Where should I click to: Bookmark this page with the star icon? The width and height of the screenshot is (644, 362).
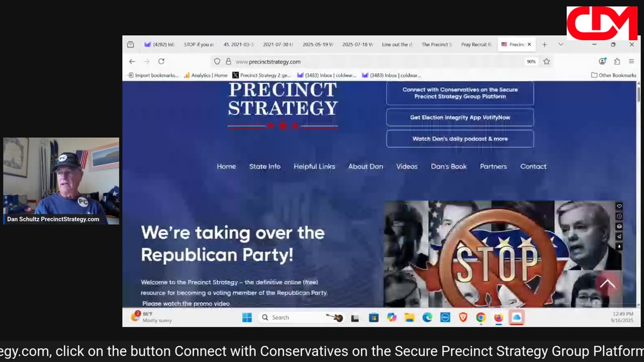click(x=546, y=61)
